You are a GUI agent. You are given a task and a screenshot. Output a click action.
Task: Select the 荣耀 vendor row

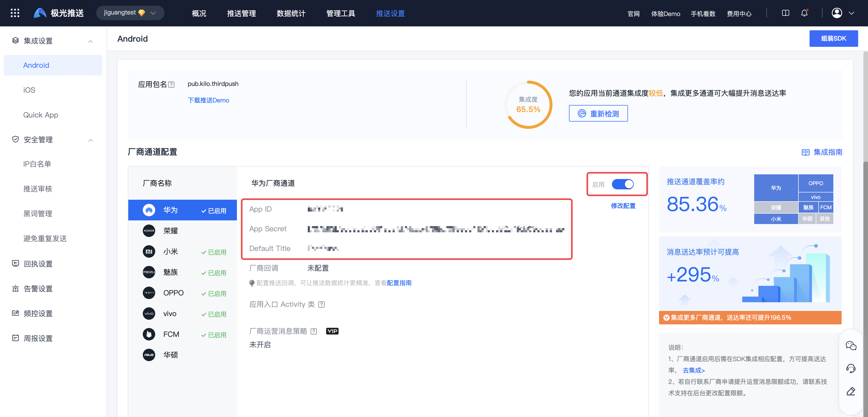(x=182, y=230)
